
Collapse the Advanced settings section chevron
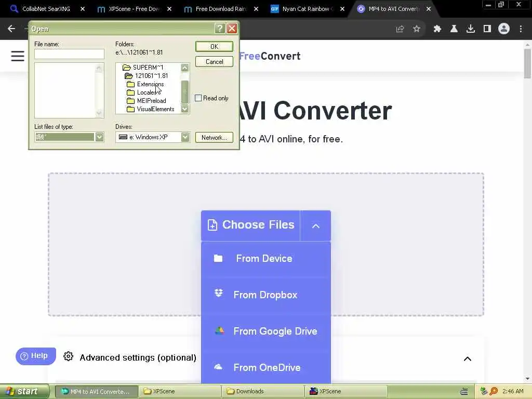(x=467, y=358)
